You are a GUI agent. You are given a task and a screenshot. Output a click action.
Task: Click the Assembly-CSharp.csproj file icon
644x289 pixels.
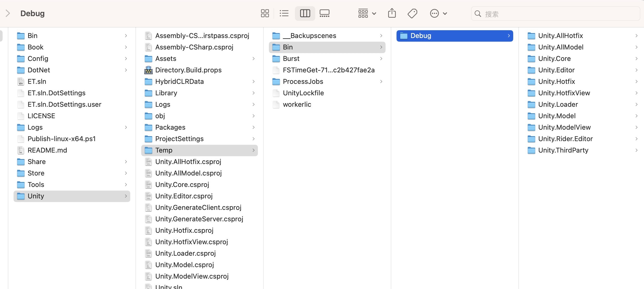pos(148,47)
